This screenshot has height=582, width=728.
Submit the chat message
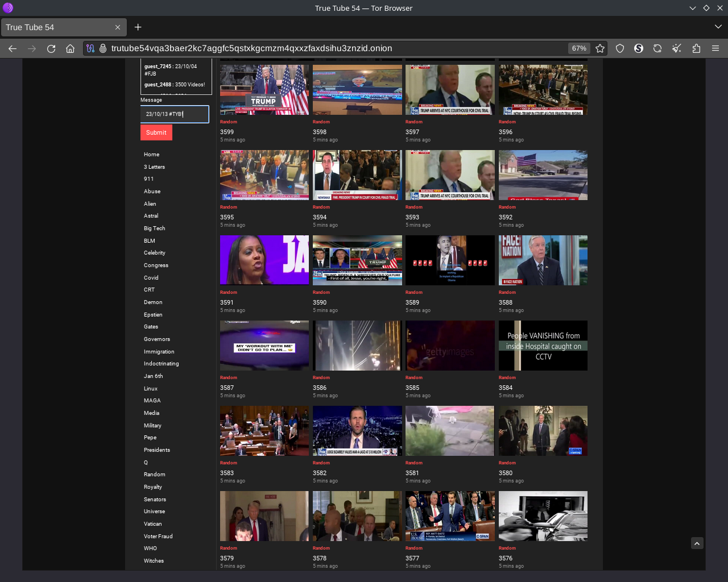pyautogui.click(x=156, y=132)
